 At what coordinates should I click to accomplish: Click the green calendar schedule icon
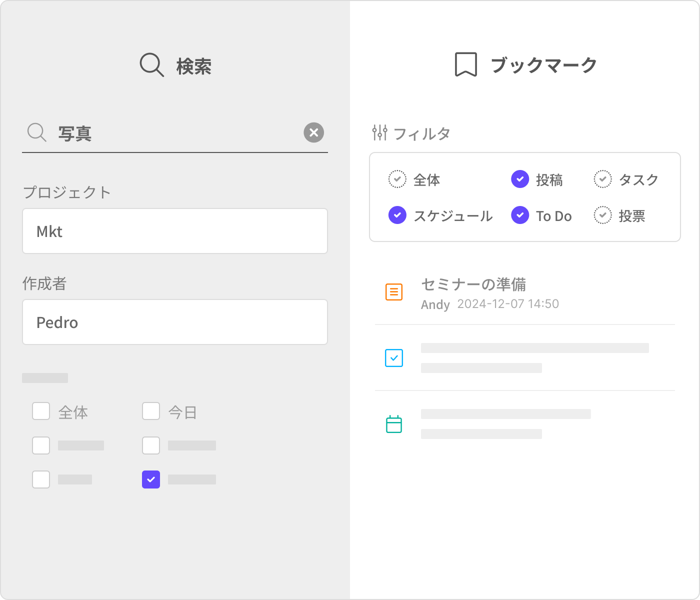click(394, 424)
